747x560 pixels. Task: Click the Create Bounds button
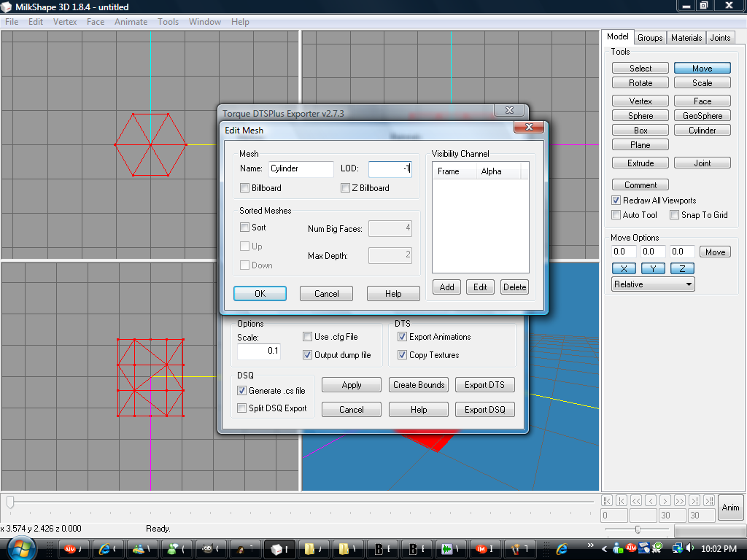tap(419, 385)
